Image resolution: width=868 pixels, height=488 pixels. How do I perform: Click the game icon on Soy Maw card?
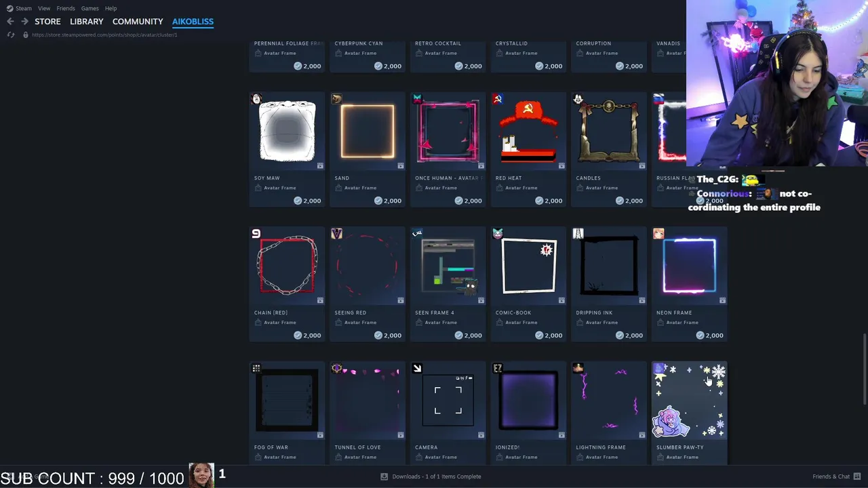pos(256,99)
